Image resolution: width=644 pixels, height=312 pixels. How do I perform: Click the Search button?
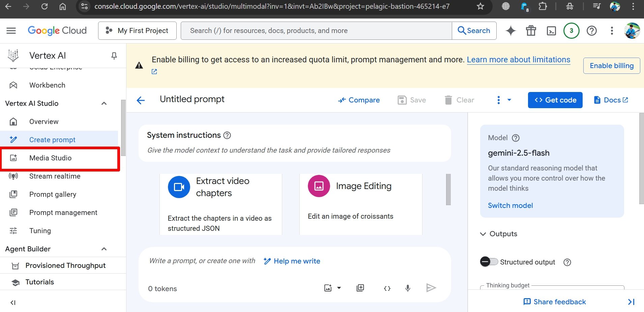coord(474,31)
